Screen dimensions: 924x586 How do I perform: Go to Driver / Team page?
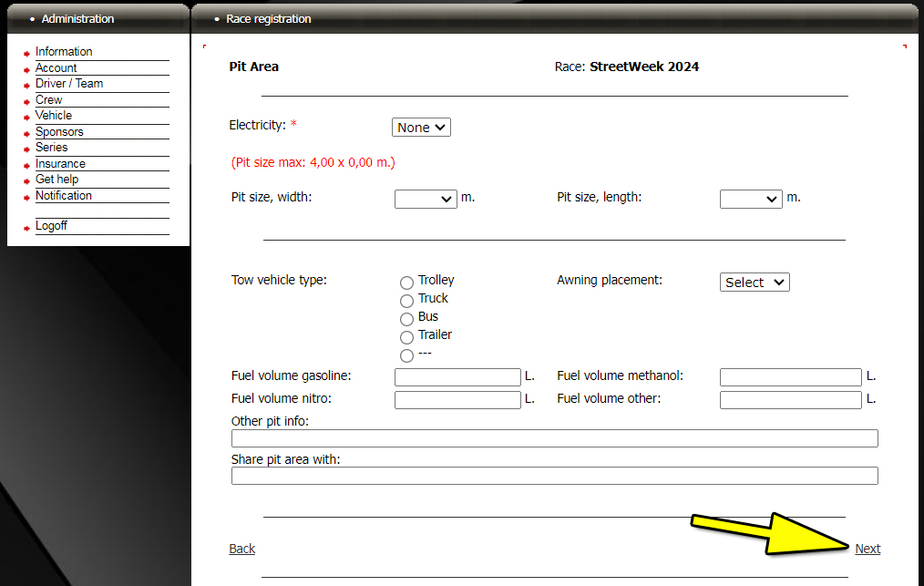69,84
